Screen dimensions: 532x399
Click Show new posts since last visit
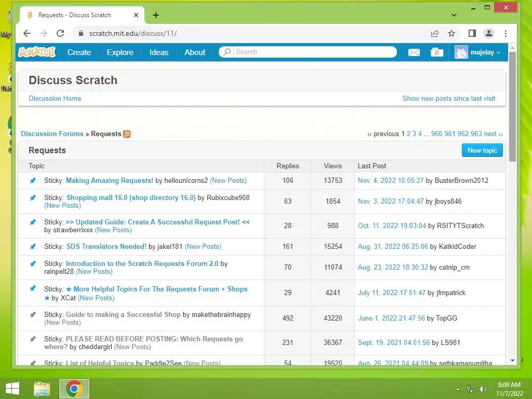click(448, 98)
